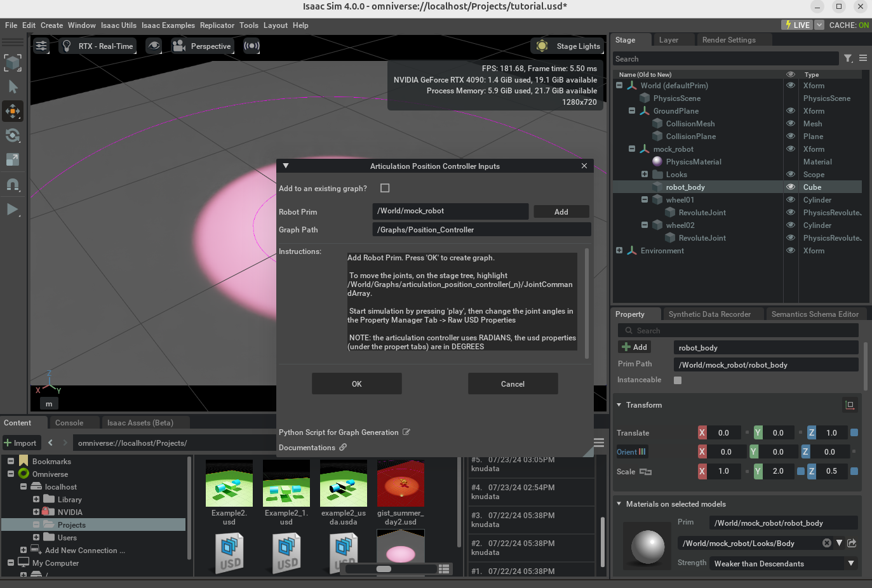
Task: Open the Stage filter funnel icon
Action: pos(848,58)
